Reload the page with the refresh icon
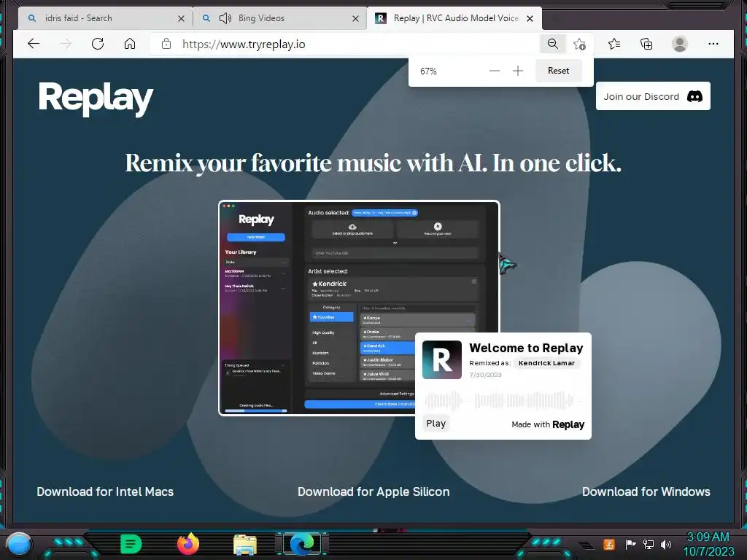Screen dimensions: 747x560 98,44
